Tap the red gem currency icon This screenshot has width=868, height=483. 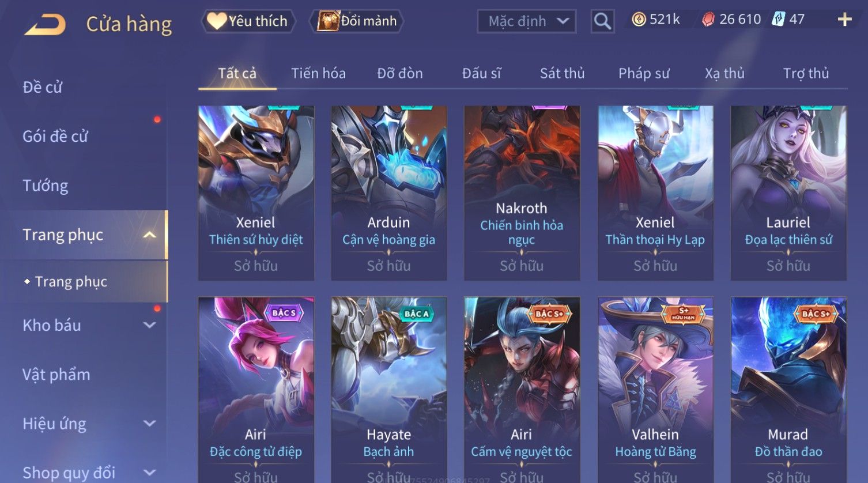[x=708, y=20]
